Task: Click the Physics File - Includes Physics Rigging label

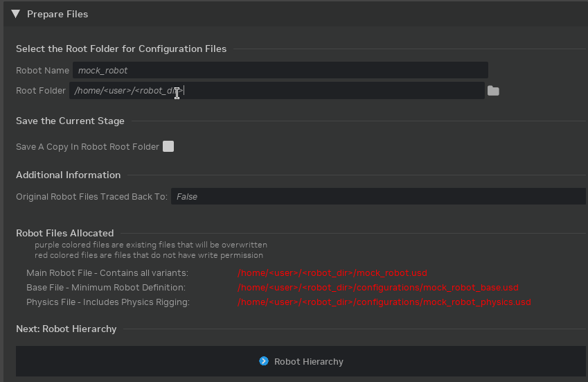Action: [107, 302]
